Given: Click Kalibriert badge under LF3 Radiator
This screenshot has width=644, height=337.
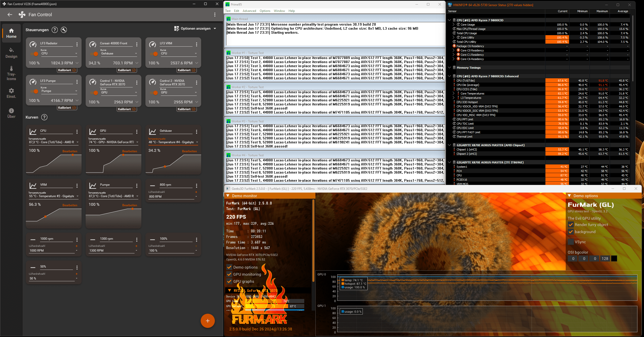Looking at the screenshot, I should pos(67,70).
